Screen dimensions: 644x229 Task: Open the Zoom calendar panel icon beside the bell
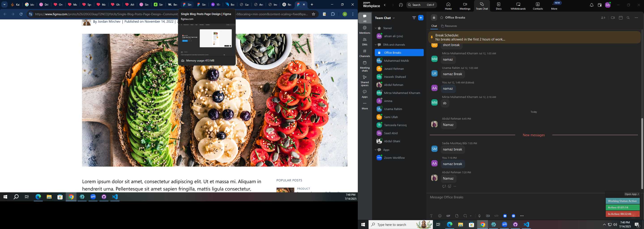click(600, 5)
